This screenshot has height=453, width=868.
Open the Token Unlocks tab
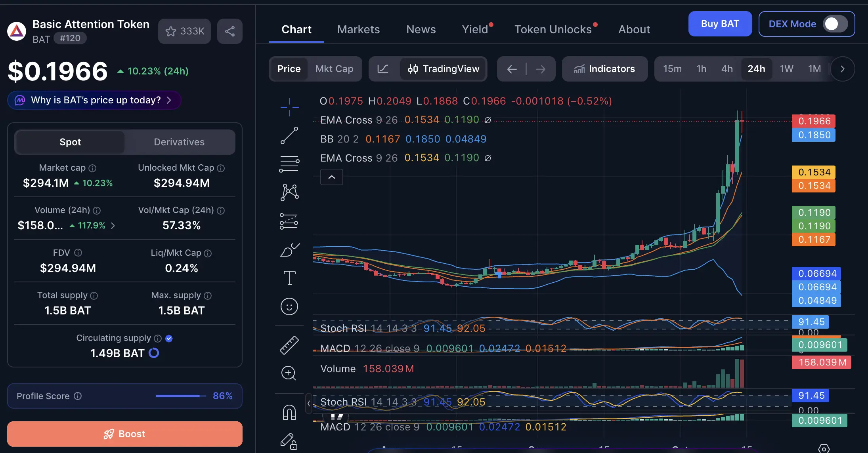(553, 29)
